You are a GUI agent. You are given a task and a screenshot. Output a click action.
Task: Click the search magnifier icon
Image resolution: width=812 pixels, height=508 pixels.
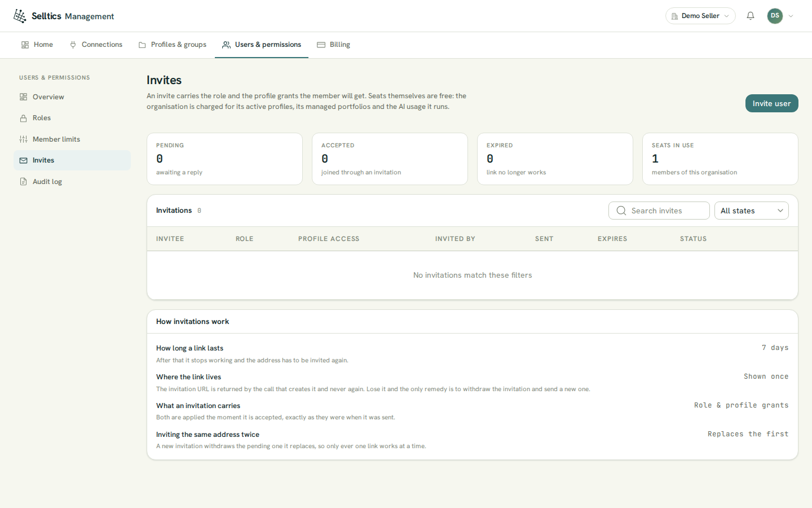[x=621, y=211]
